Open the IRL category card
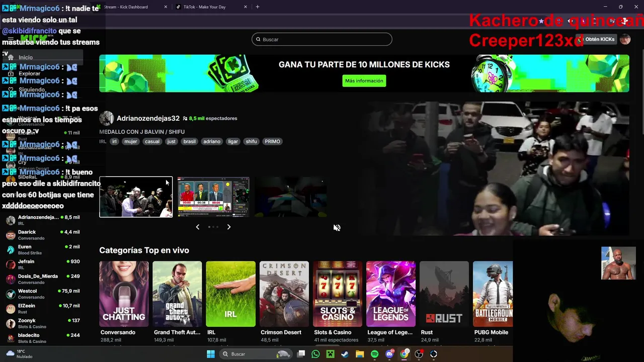644x362 pixels. coord(230,294)
